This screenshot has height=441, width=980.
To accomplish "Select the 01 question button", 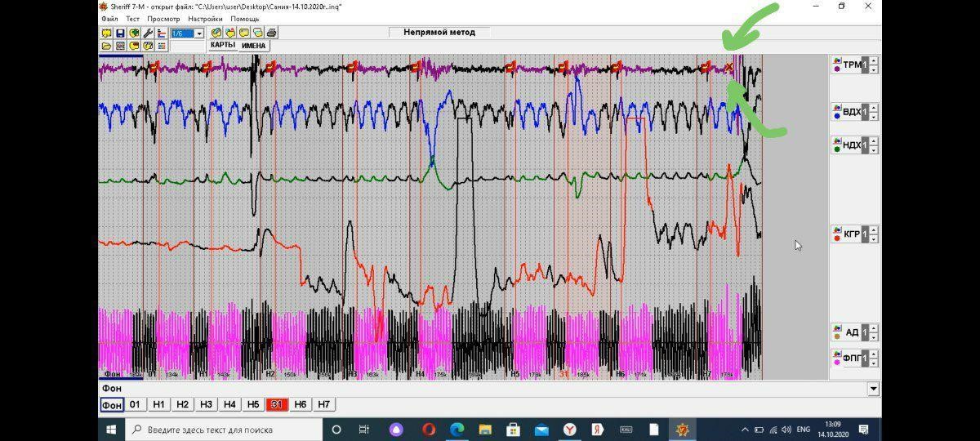I will pyautogui.click(x=135, y=405).
